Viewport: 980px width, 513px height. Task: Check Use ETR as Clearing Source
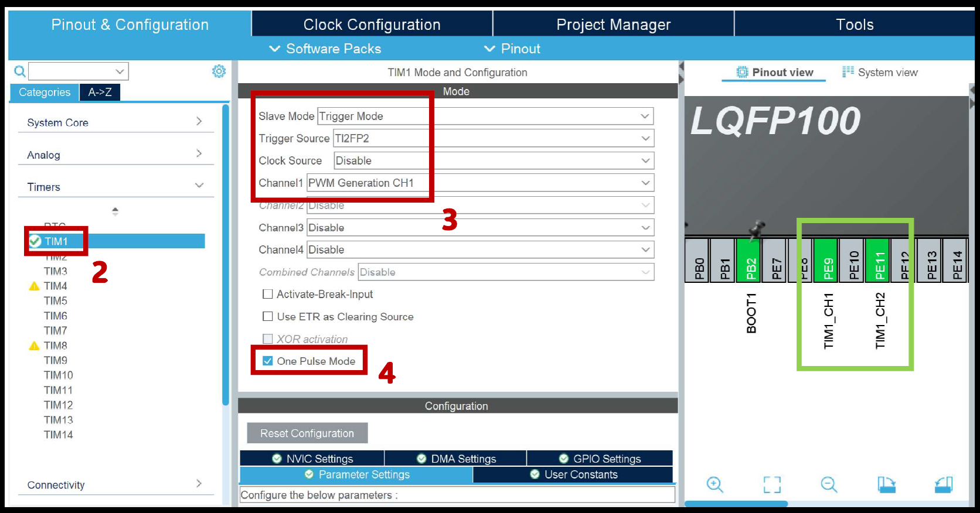pos(268,316)
